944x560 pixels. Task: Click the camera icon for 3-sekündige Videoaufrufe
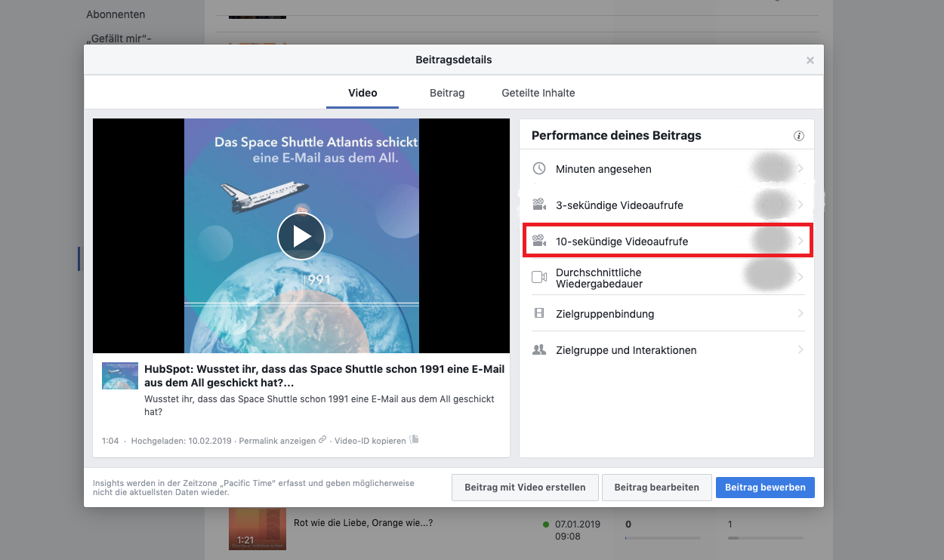pyautogui.click(x=538, y=205)
